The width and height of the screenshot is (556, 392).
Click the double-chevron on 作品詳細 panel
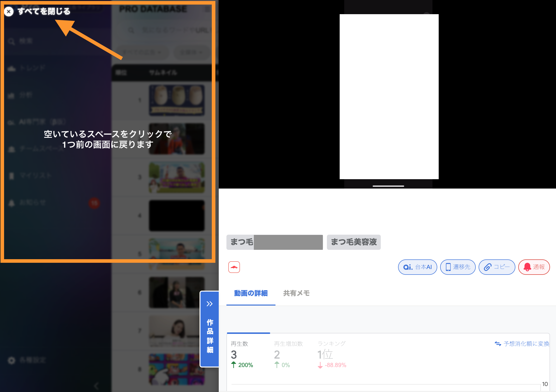[x=209, y=304]
